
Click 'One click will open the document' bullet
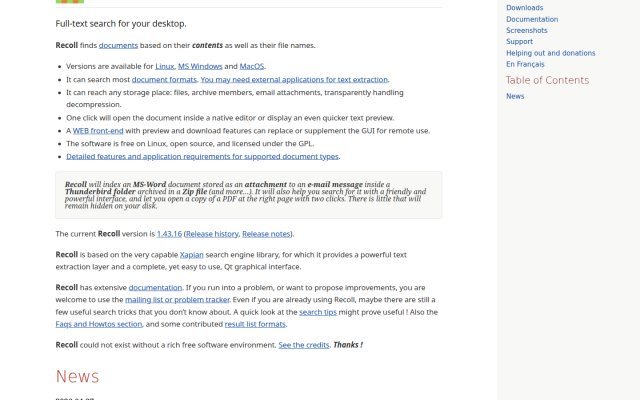(x=230, y=118)
